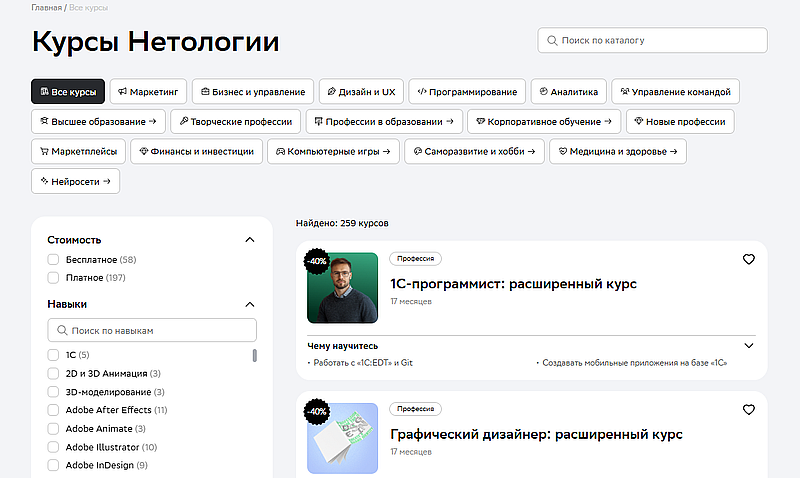Click the magnifier icon in catalog search

tap(551, 40)
